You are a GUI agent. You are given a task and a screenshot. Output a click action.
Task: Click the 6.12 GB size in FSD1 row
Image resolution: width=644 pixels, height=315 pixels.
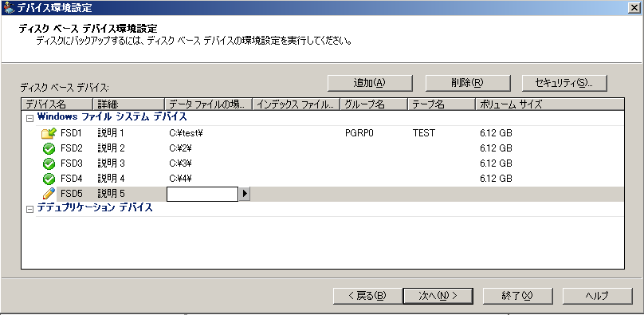pos(496,133)
